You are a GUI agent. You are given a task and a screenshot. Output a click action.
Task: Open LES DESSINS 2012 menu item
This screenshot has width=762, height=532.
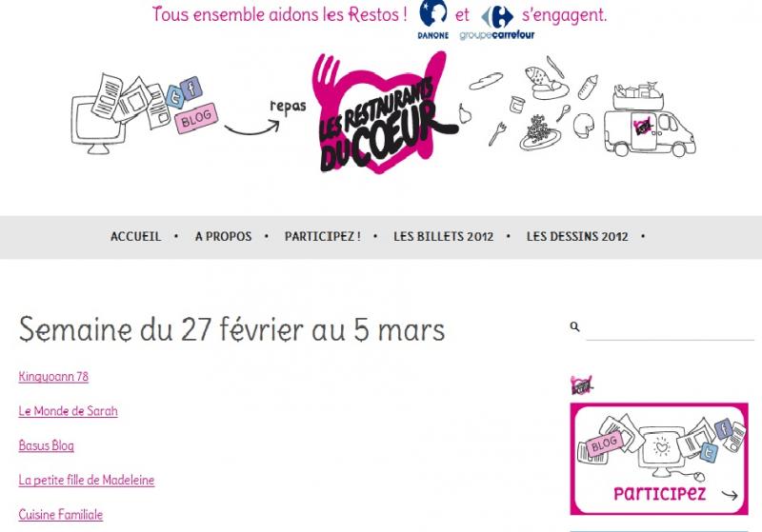tap(577, 236)
